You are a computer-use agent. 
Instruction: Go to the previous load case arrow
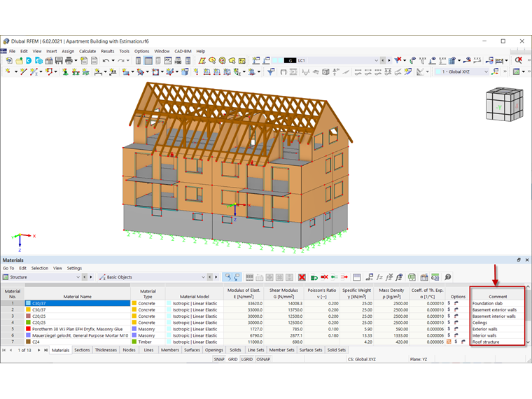pos(383,60)
